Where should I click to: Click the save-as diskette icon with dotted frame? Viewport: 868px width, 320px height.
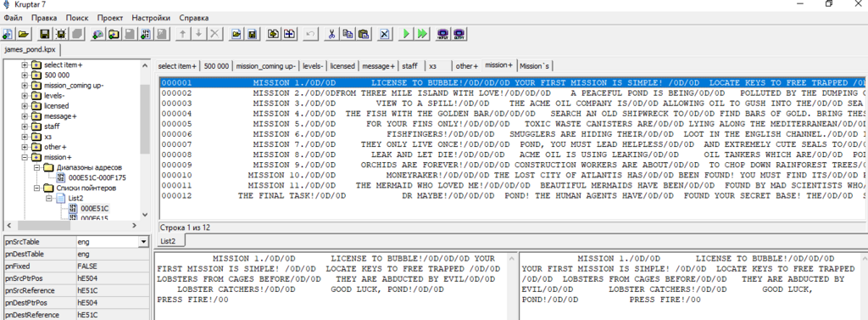pyautogui.click(x=61, y=34)
